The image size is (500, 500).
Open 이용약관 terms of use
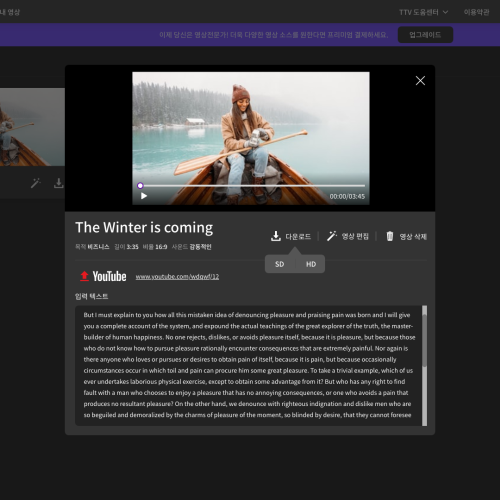point(476,12)
